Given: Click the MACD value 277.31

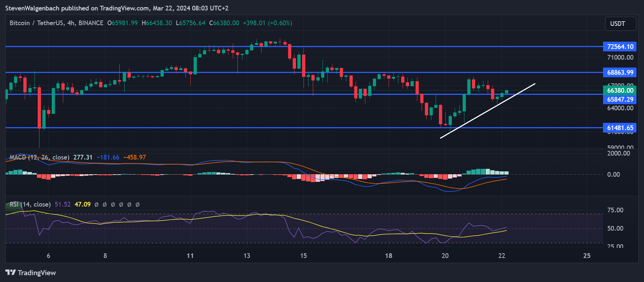Looking at the screenshot, I should (x=83, y=157).
